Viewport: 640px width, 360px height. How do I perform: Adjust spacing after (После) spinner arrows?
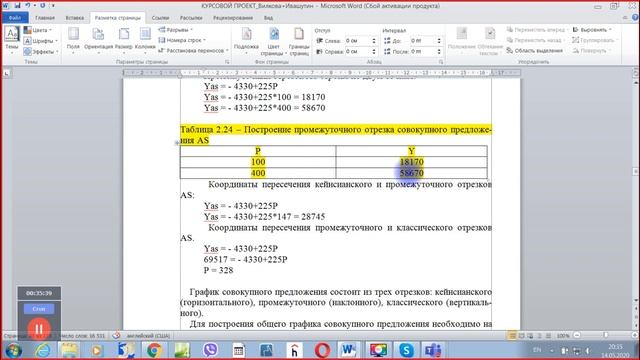[x=439, y=51]
